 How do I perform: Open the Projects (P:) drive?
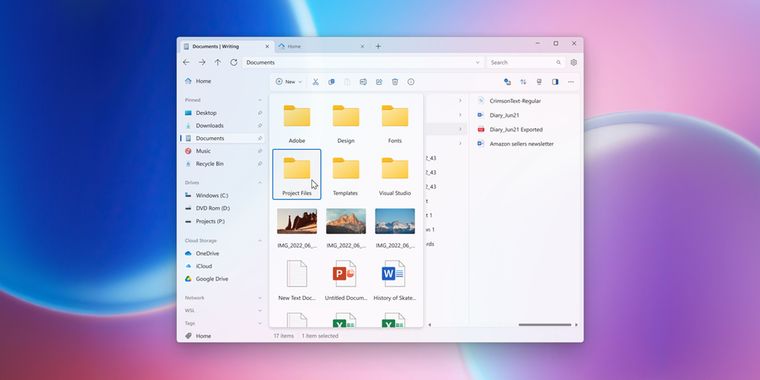coord(223,221)
